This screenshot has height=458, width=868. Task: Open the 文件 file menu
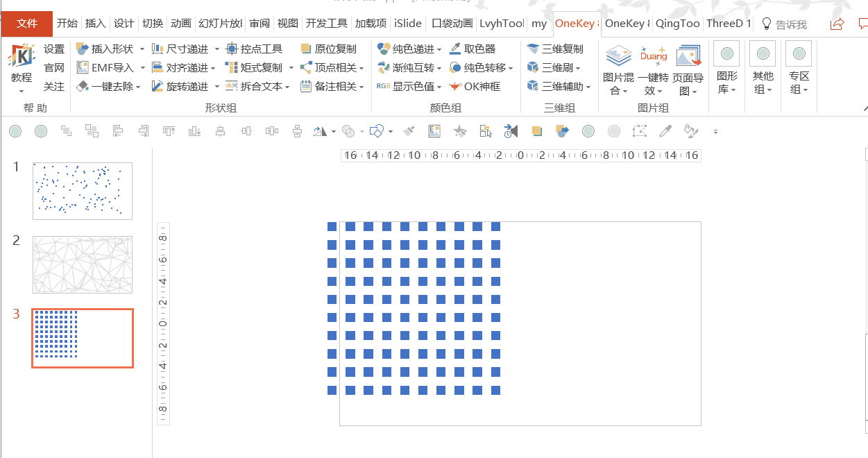coord(27,24)
